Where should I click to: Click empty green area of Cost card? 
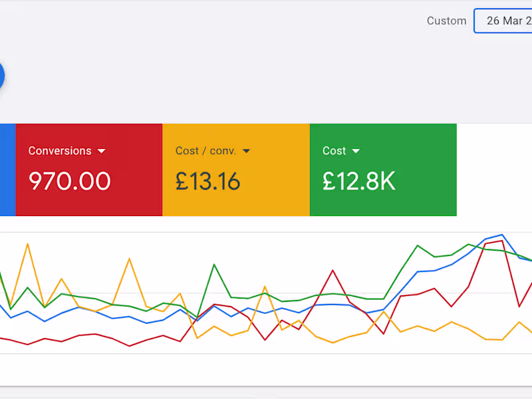coord(426,199)
